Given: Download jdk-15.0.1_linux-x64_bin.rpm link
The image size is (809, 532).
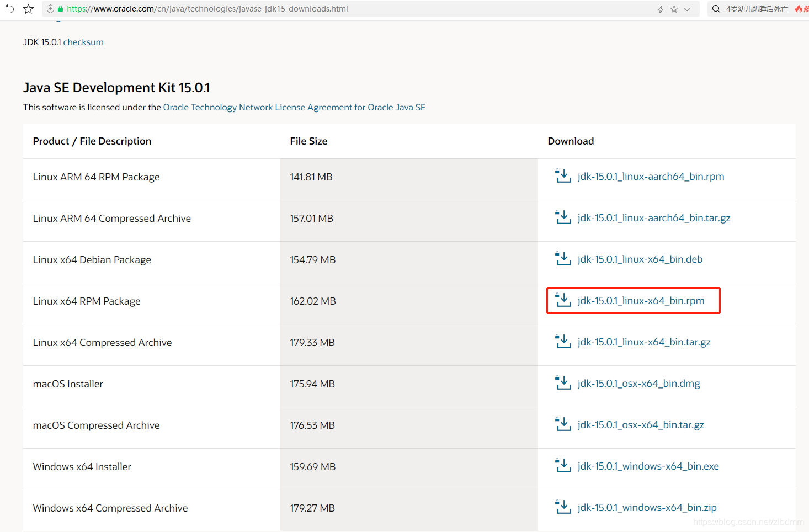Looking at the screenshot, I should [x=641, y=301].
